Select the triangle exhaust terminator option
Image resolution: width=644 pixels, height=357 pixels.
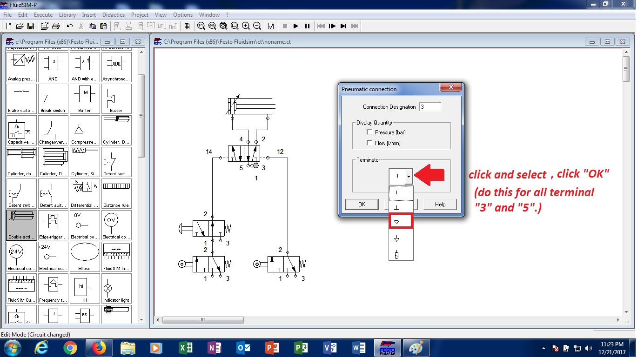(x=401, y=221)
